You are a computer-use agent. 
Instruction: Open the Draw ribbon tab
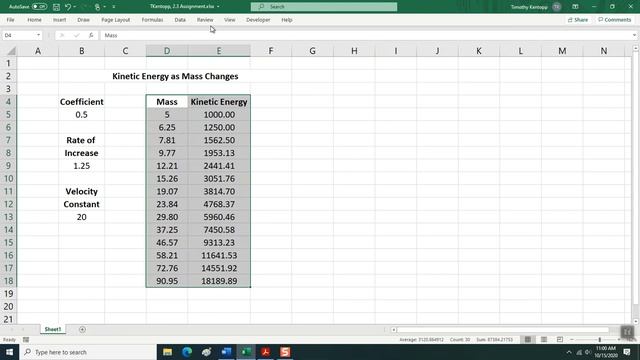pos(83,20)
